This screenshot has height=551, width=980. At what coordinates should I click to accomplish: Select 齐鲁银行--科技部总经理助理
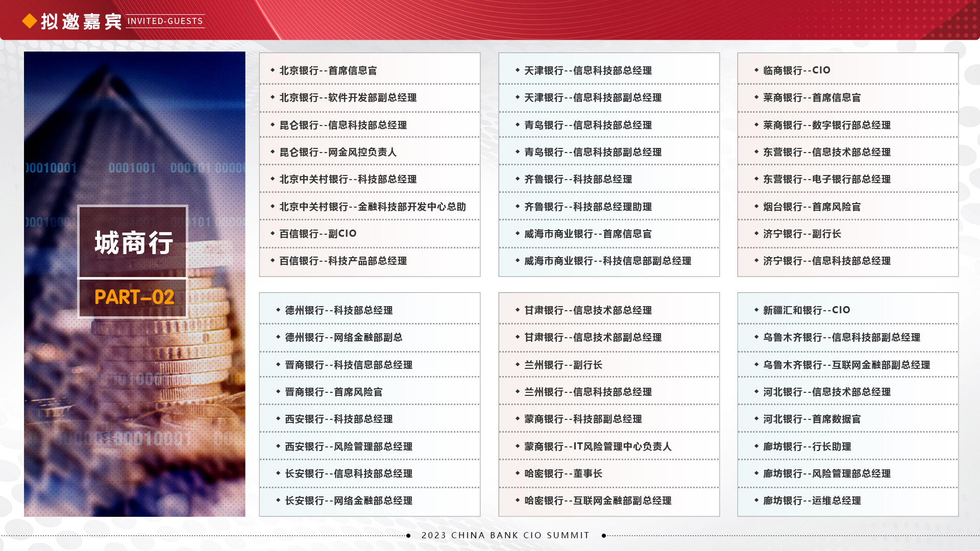tap(588, 207)
